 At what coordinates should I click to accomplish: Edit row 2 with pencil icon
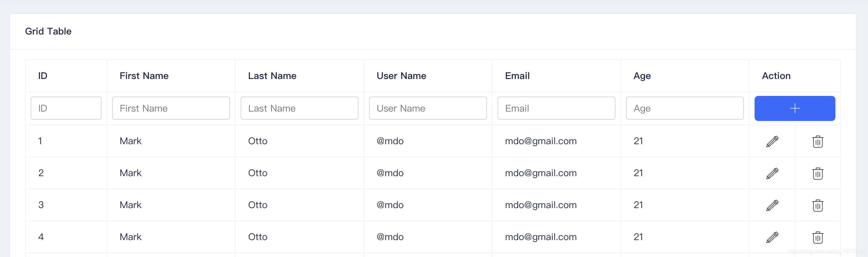772,173
